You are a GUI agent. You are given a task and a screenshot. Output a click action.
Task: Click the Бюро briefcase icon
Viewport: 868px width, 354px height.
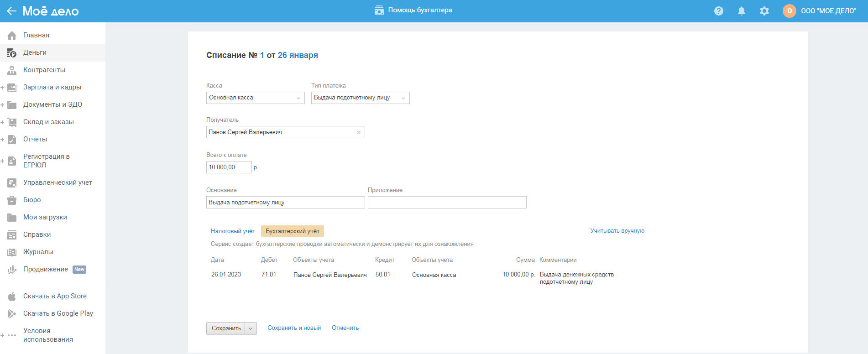(12, 200)
